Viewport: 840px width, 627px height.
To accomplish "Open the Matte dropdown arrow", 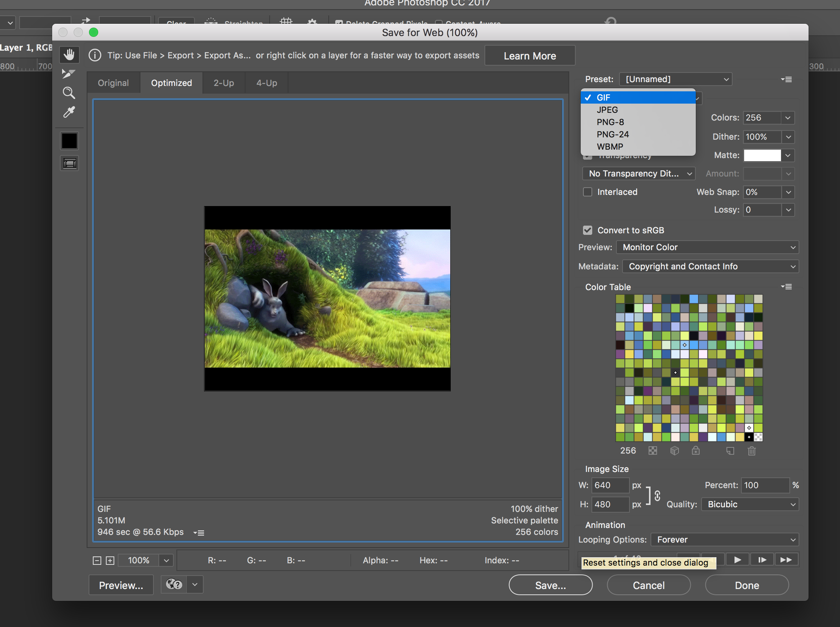I will coord(788,155).
